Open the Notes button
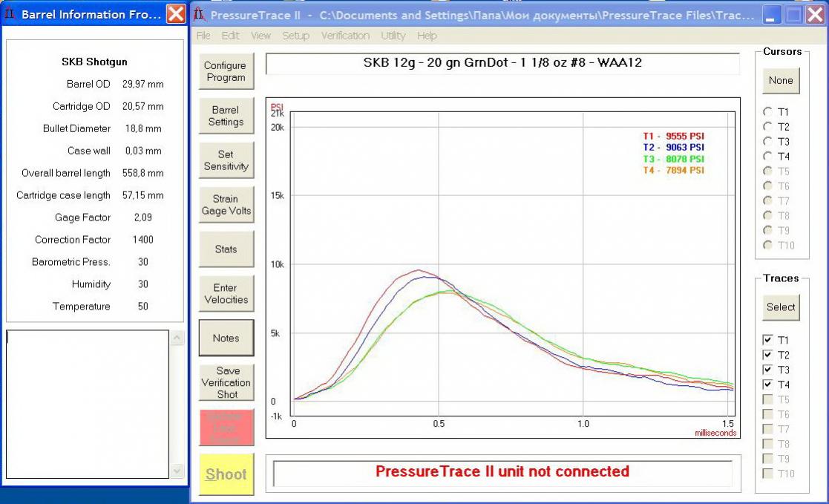 click(226, 338)
